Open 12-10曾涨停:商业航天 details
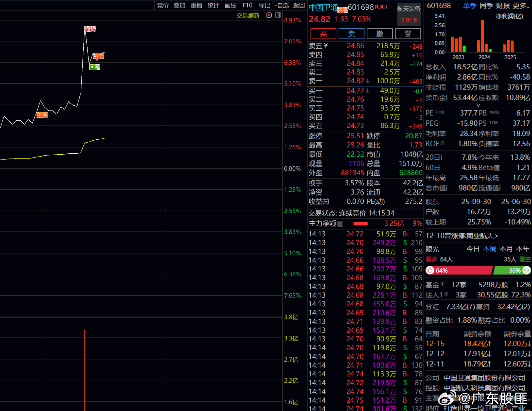Image resolution: width=532 pixels, height=411 pixels. 462,236
